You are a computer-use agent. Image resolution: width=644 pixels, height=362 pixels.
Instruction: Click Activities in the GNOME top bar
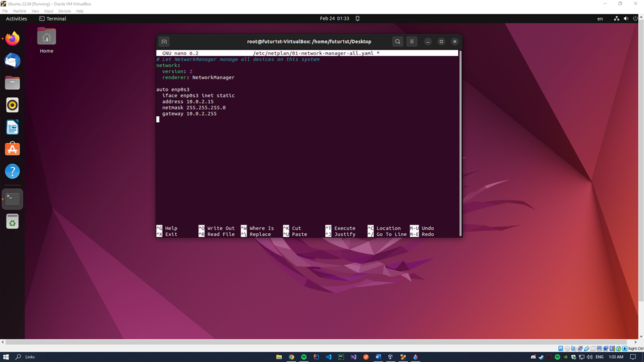17,18
